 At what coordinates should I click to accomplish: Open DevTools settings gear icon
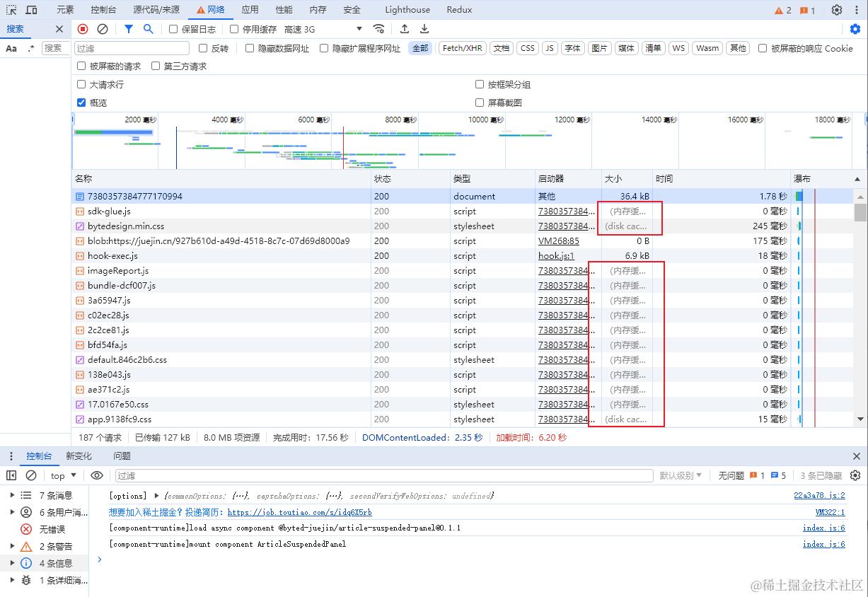[x=837, y=10]
